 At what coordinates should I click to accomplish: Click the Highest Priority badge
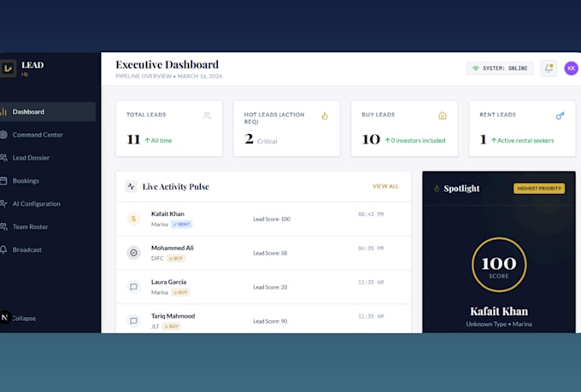[x=539, y=188]
